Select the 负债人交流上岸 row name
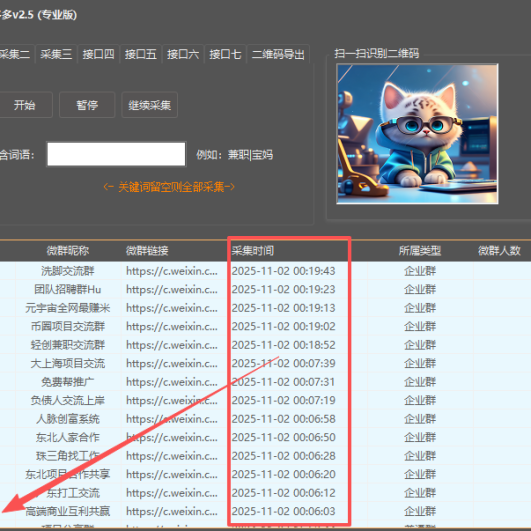 point(68,400)
